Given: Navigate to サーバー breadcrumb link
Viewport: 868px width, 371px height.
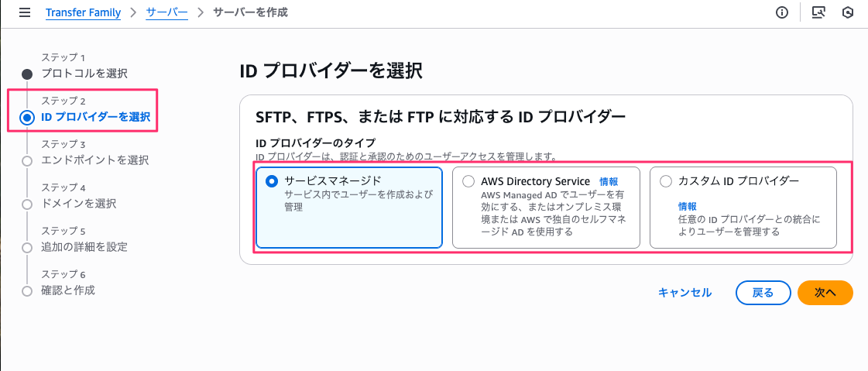Looking at the screenshot, I should [x=167, y=12].
